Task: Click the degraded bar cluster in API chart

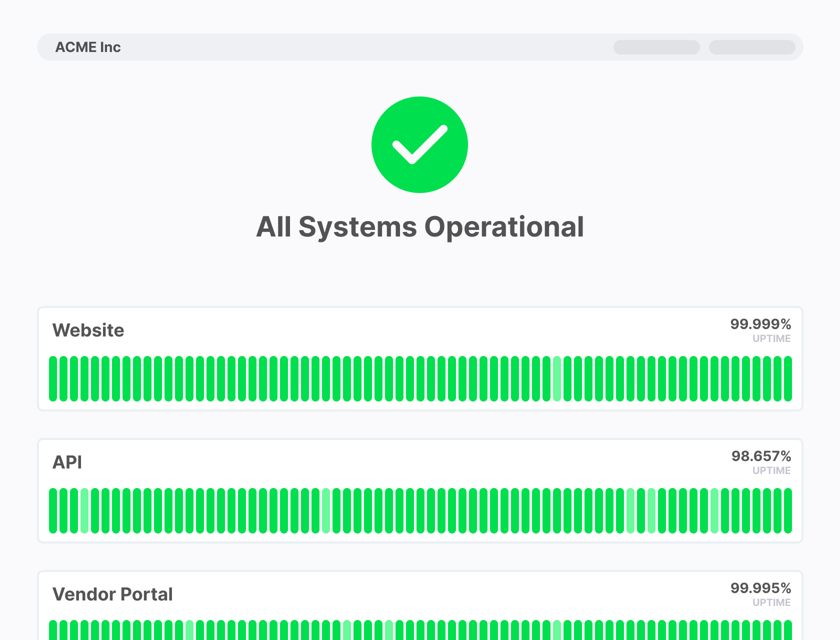Action: [640, 510]
